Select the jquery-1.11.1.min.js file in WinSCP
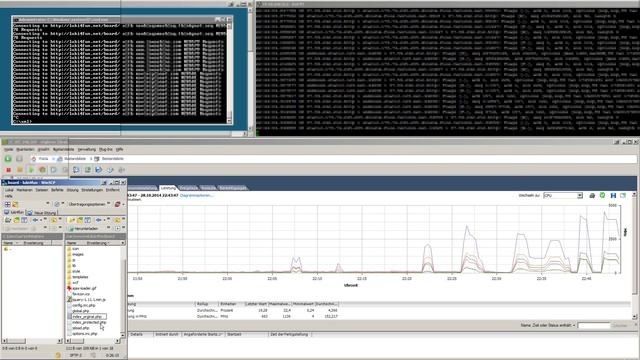 coord(88,300)
